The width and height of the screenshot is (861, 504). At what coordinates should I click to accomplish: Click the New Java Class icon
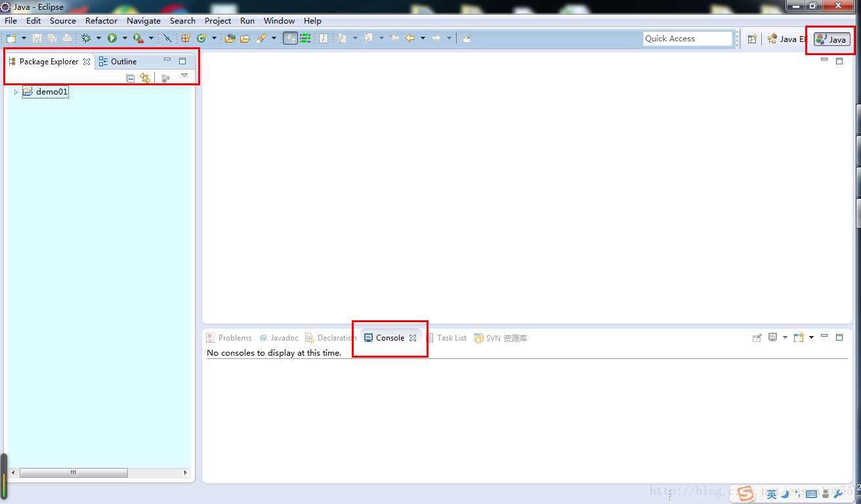[201, 39]
